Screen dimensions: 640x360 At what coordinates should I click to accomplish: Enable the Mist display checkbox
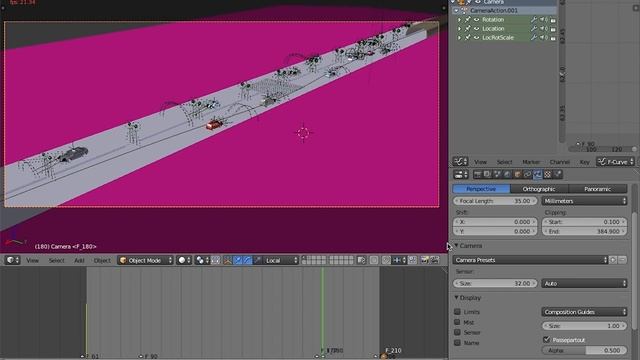[x=457, y=322]
